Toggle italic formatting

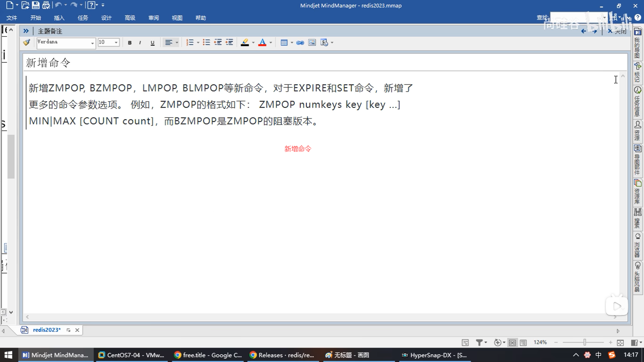pos(140,43)
